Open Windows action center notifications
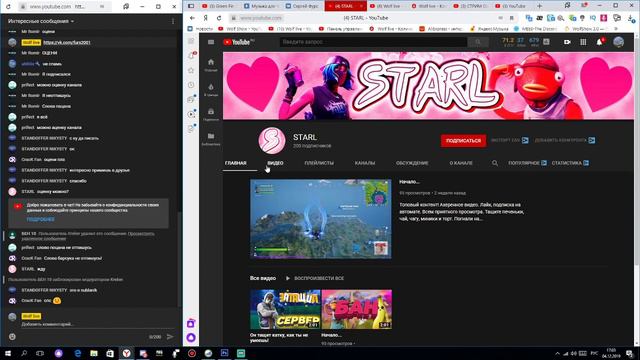Image resolution: width=640 pixels, height=360 pixels. [630, 353]
